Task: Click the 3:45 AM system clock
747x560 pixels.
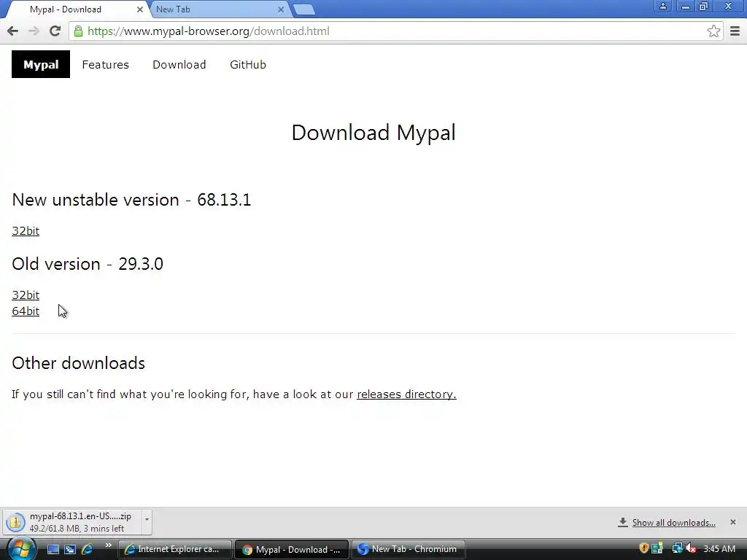Action: 719,549
